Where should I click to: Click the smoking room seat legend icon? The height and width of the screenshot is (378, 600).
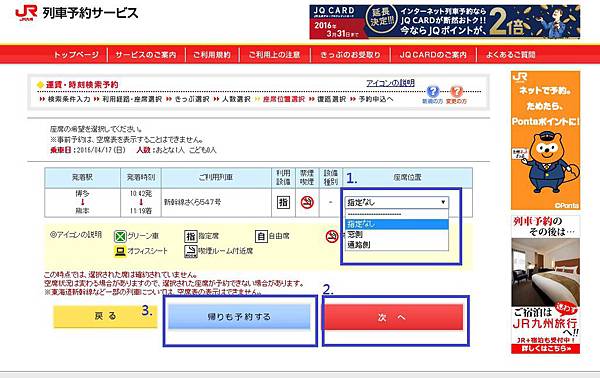point(191,251)
